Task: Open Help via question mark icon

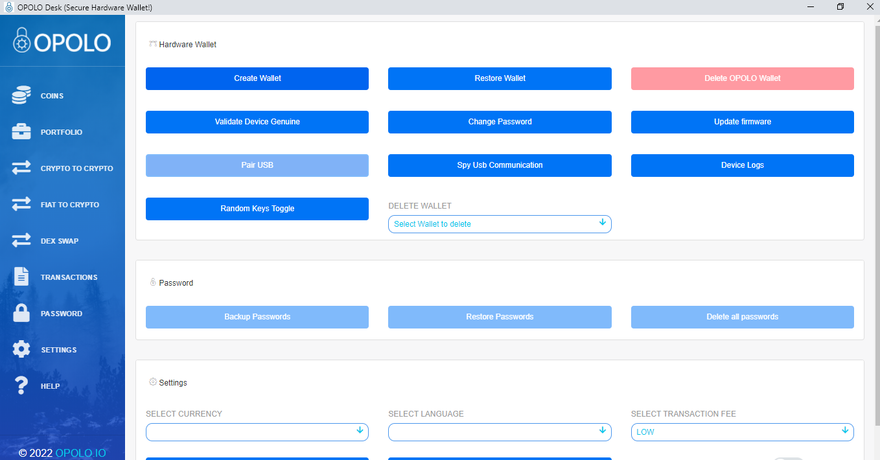Action: click(21, 386)
